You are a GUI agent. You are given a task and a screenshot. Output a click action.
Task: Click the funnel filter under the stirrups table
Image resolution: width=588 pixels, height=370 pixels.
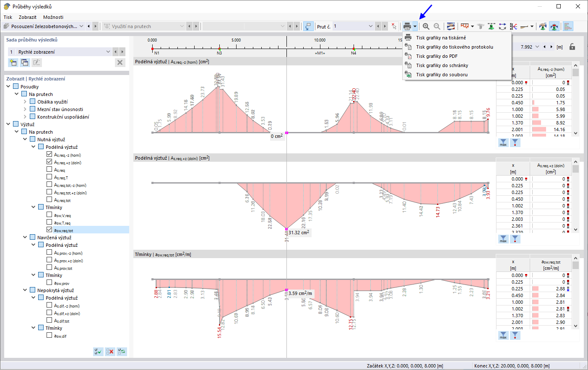coord(515,335)
